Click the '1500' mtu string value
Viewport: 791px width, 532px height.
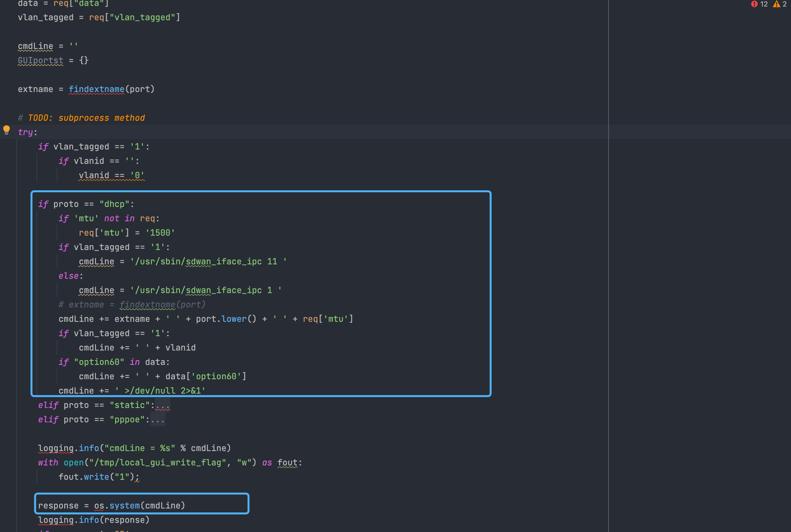160,233
